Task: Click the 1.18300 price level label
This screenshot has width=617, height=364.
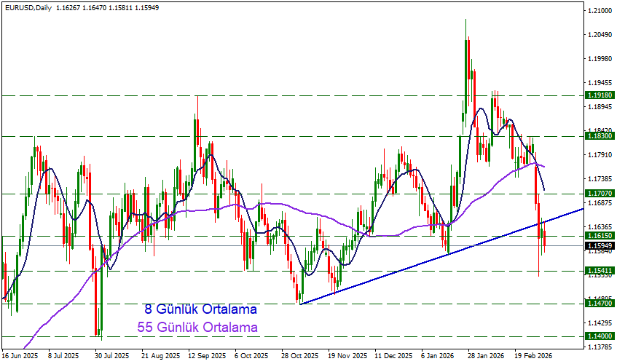Action: [599, 136]
